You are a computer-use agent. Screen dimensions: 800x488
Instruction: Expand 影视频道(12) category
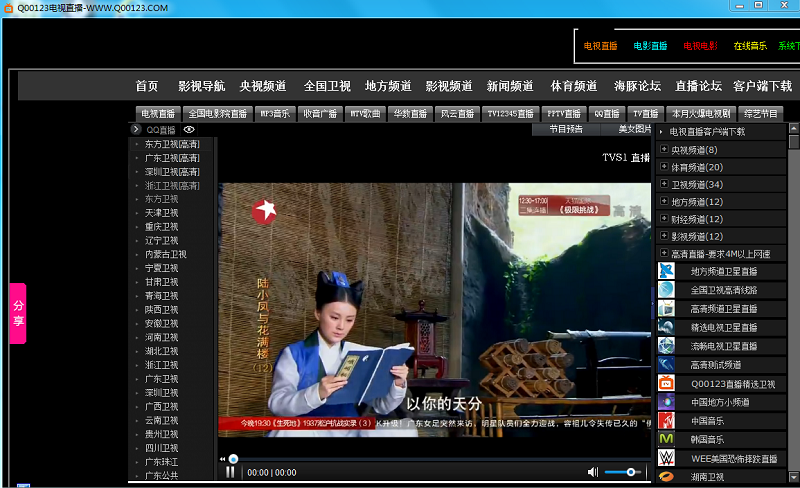(x=664, y=236)
